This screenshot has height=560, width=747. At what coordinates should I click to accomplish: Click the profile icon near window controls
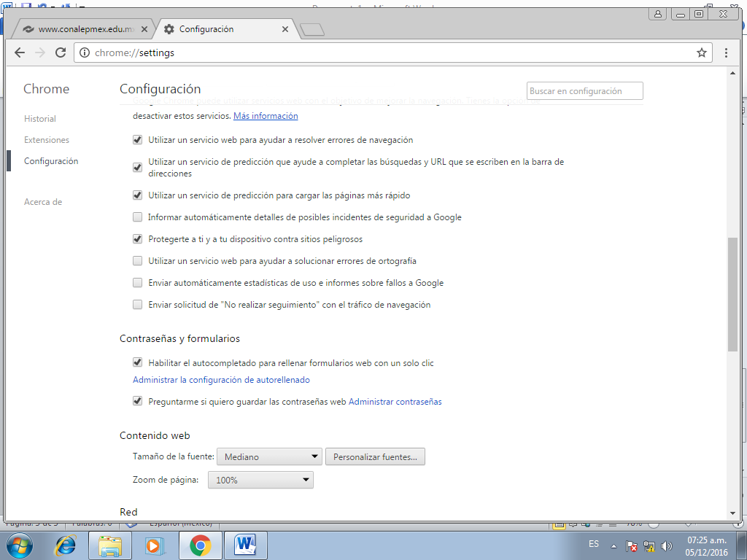tap(657, 13)
